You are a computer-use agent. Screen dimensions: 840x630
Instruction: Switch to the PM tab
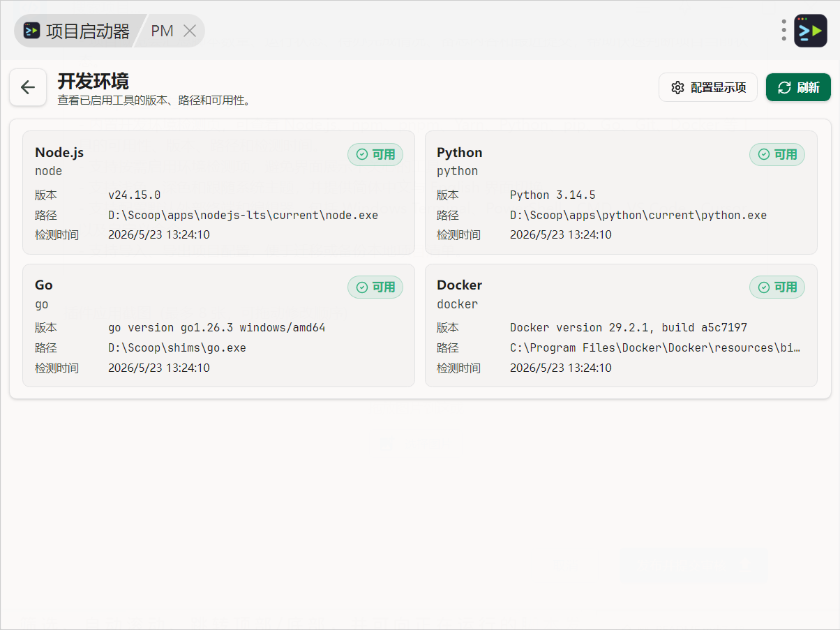point(162,31)
